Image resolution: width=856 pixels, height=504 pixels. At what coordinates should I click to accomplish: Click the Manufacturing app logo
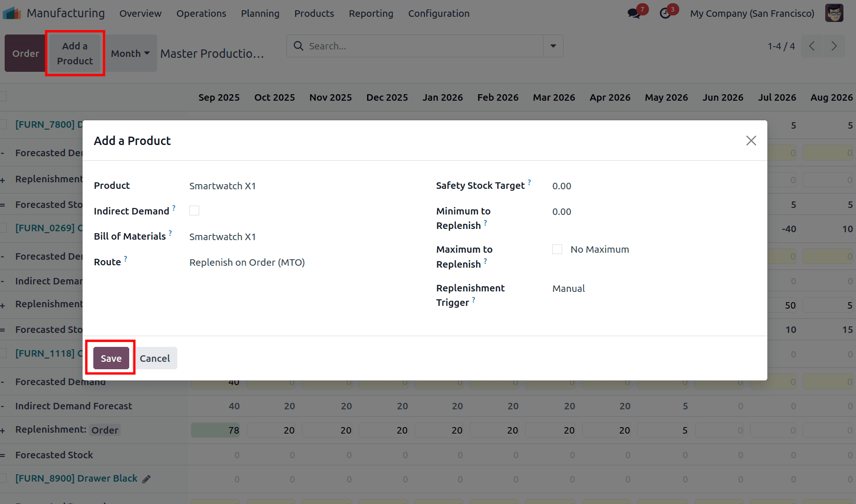[x=12, y=13]
